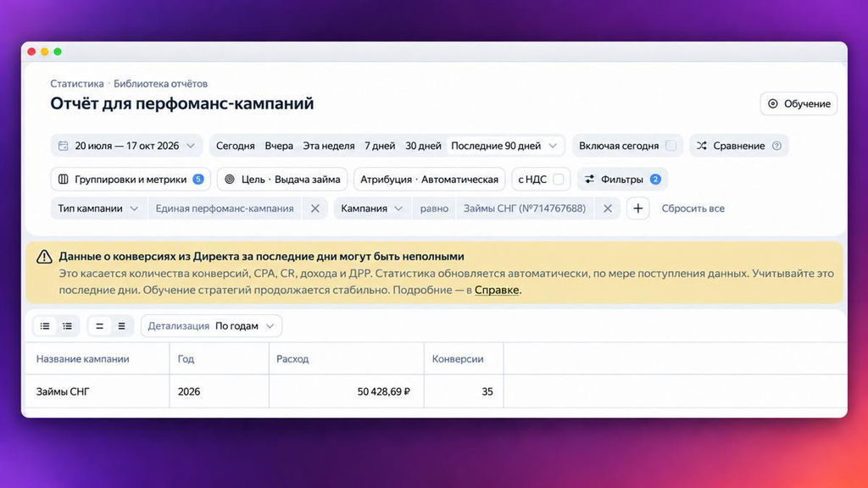Click the warning triangle icon

click(44, 257)
